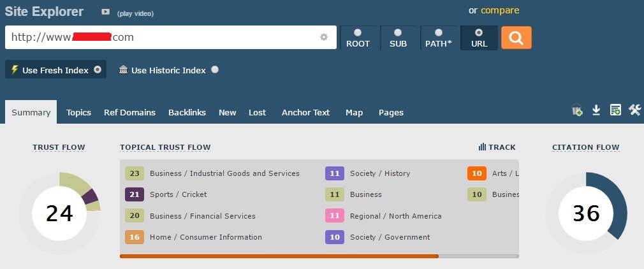Select the SUB radio option
644x269 pixels.
[x=398, y=33]
